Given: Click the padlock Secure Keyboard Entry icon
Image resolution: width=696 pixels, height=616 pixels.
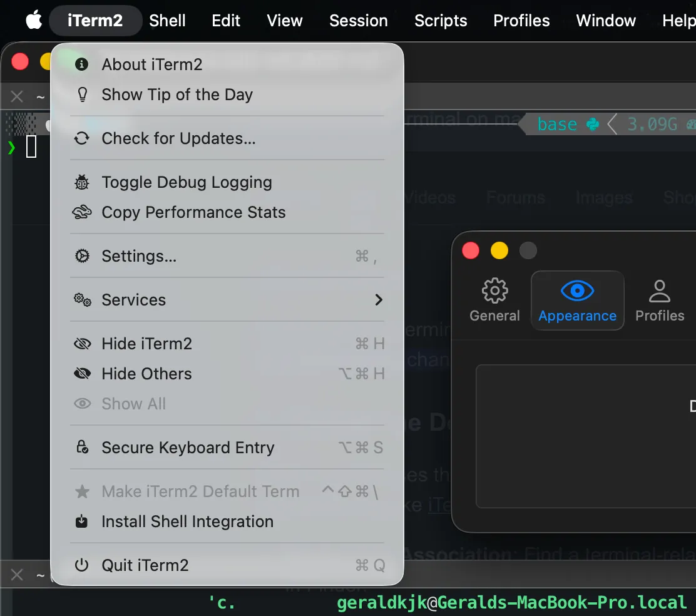Looking at the screenshot, I should pyautogui.click(x=82, y=448).
